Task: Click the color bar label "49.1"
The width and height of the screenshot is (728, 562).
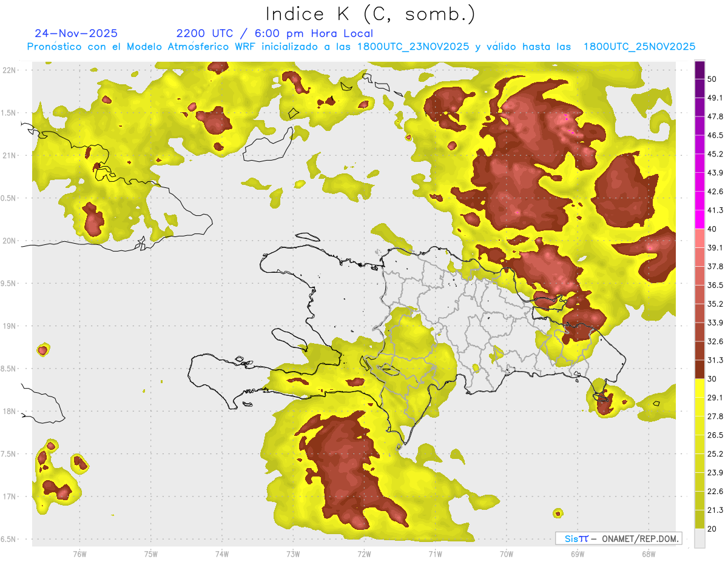Action: (715, 98)
